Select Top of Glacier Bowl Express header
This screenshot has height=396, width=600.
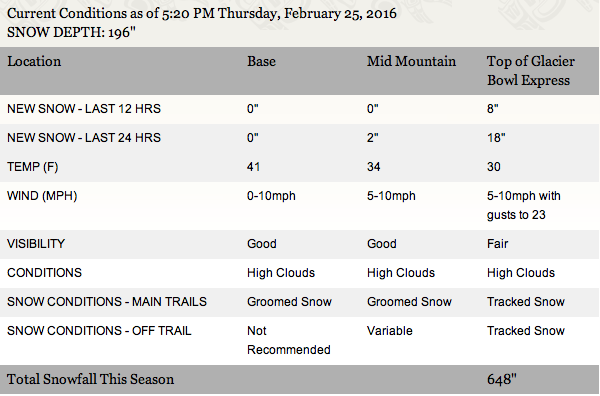point(530,71)
